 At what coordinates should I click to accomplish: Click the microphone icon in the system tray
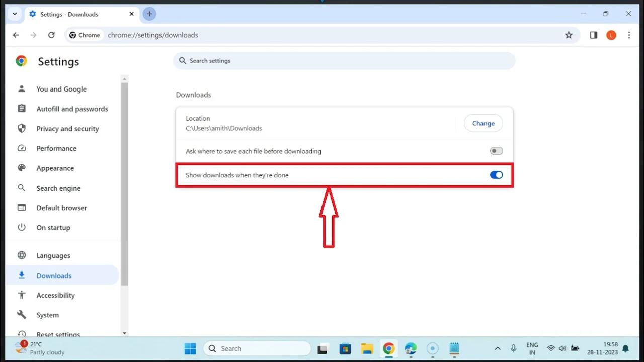click(514, 348)
